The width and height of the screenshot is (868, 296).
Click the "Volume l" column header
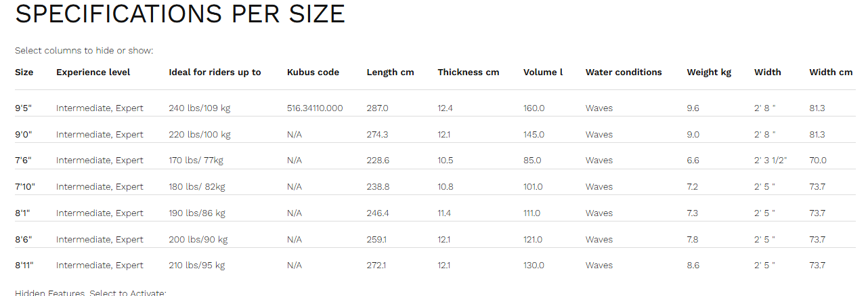[543, 72]
